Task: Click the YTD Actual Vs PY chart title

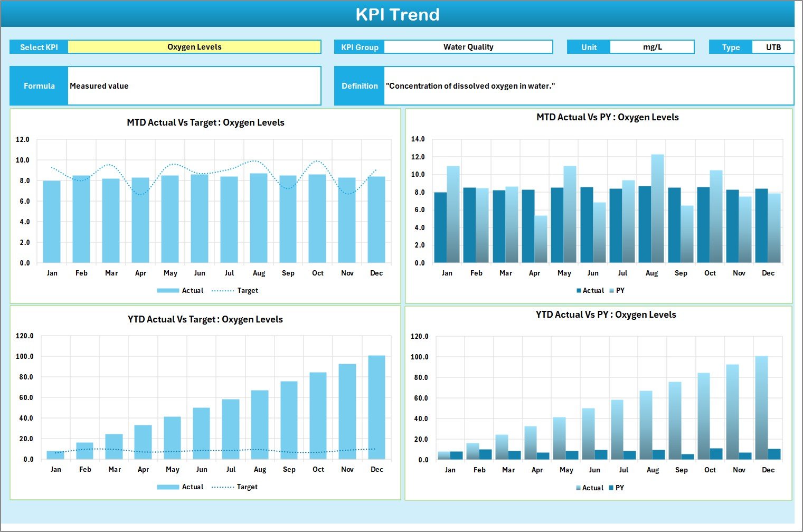Action: (606, 315)
